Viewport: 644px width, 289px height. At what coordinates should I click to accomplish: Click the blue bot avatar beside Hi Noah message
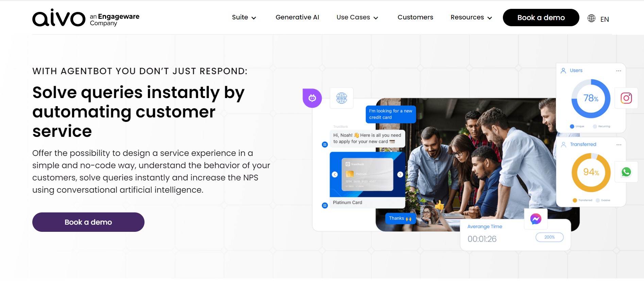[x=325, y=144]
